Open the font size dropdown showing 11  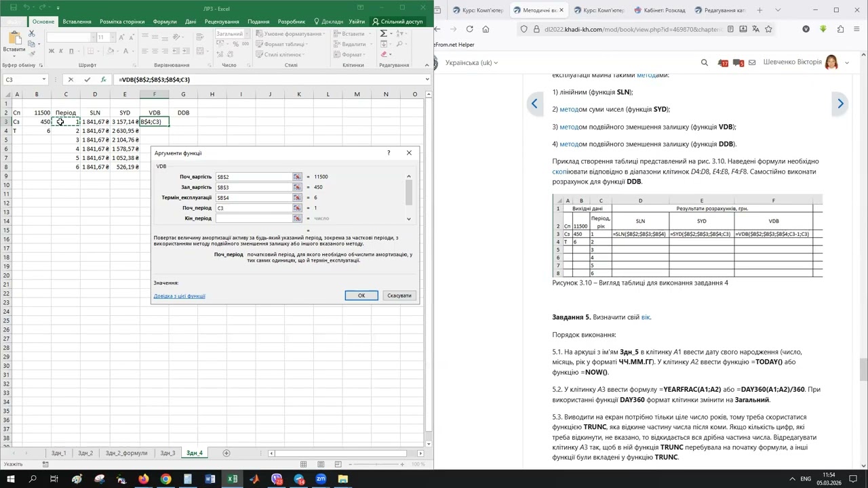[x=112, y=37]
